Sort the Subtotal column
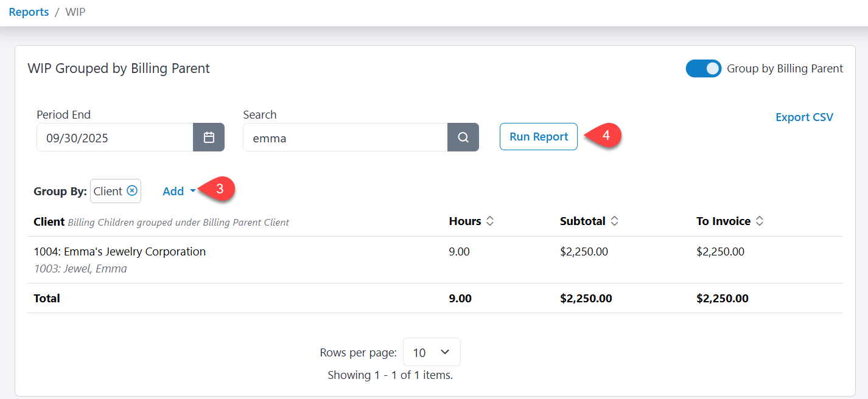The height and width of the screenshot is (399, 868). click(615, 221)
